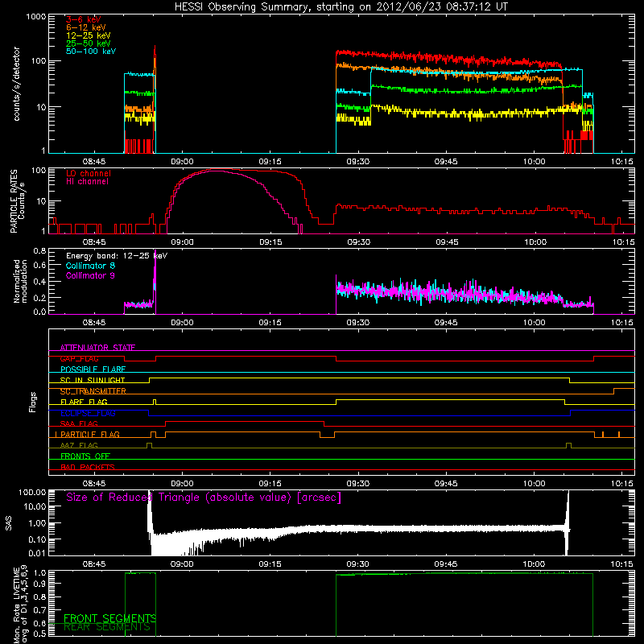Click the FLARE_FLAG label
The height and width of the screenshot is (644, 644).
pyautogui.click(x=84, y=402)
